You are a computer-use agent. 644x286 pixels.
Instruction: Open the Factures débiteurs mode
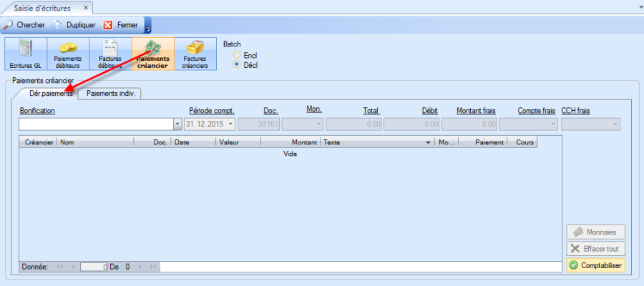[x=110, y=54]
